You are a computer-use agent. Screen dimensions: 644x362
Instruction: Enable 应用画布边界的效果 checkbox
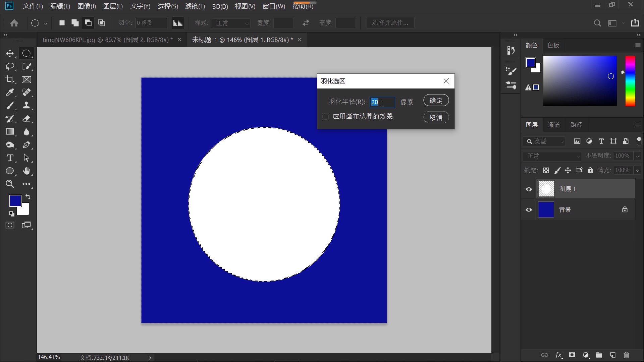click(x=325, y=117)
